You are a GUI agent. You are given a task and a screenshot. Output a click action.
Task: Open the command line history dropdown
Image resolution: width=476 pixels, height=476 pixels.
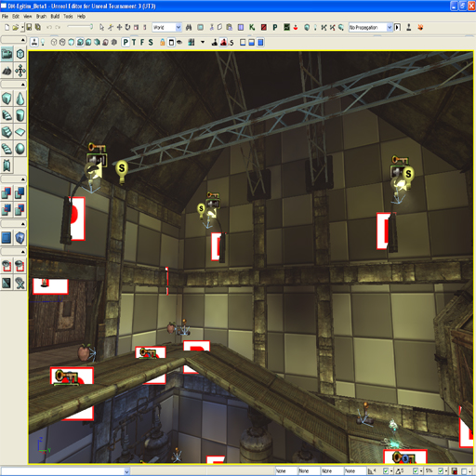[x=126, y=471]
